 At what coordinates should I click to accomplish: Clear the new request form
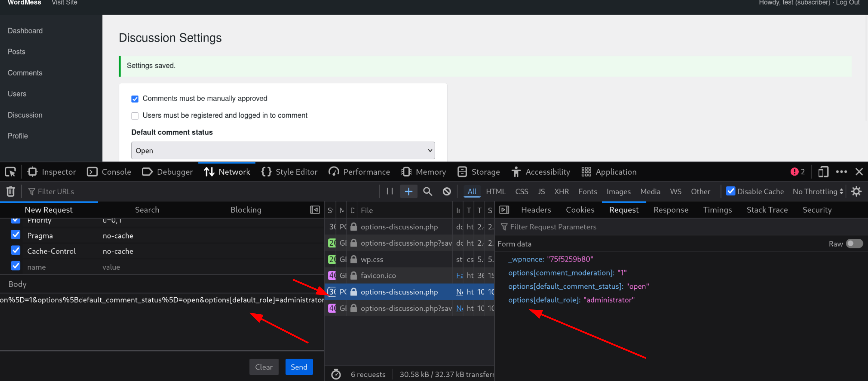[x=264, y=367]
